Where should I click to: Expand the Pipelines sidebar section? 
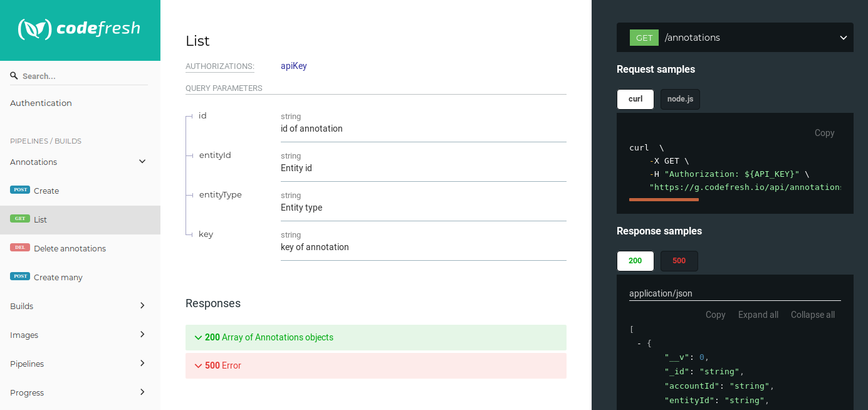pos(142,364)
